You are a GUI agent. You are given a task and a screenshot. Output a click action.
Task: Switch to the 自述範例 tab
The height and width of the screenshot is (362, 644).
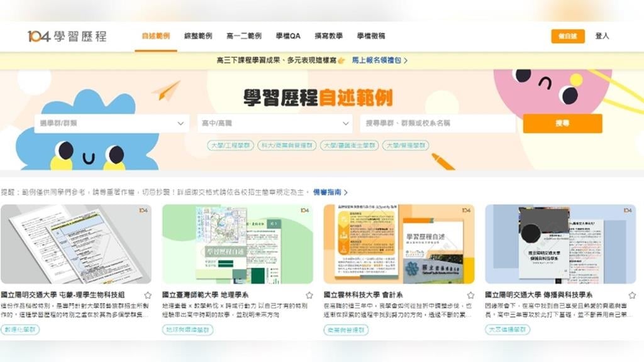(155, 36)
